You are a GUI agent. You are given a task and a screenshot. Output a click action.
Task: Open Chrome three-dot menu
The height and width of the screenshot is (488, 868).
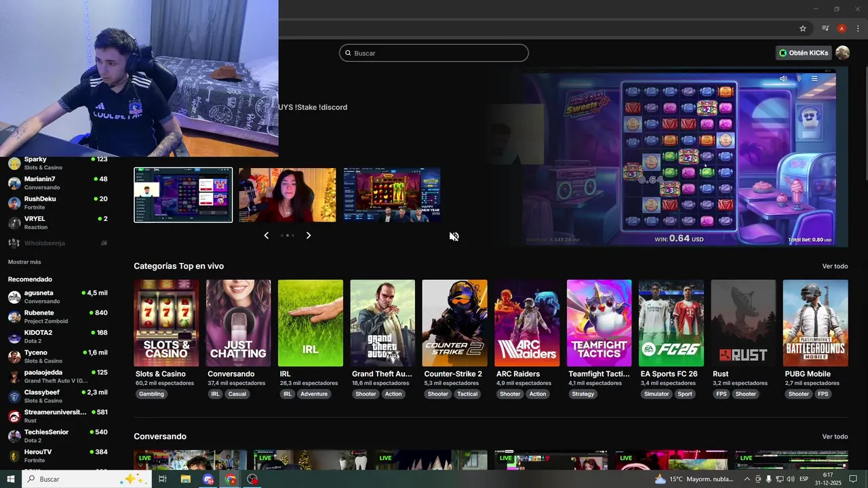[x=858, y=28]
